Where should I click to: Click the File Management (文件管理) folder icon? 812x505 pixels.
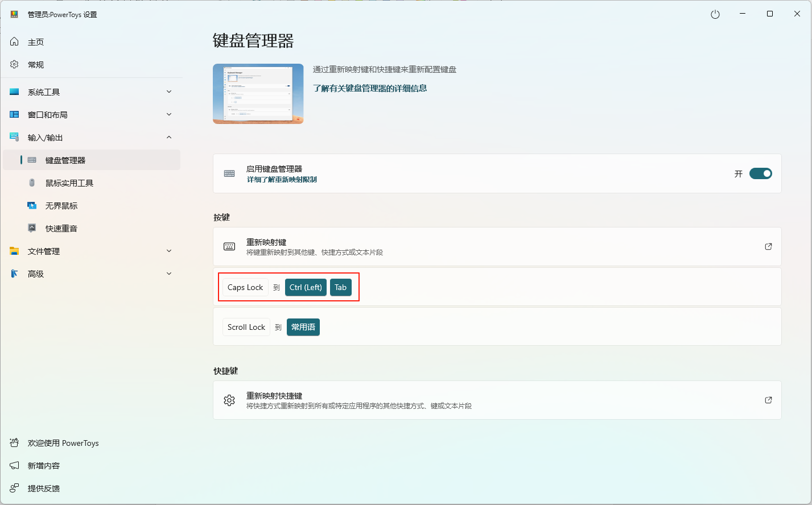click(14, 251)
